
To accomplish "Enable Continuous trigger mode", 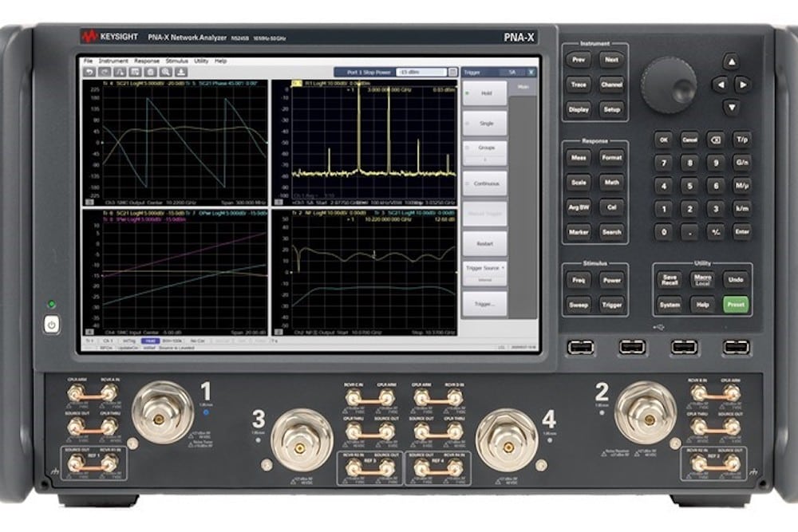I will tap(488, 183).
